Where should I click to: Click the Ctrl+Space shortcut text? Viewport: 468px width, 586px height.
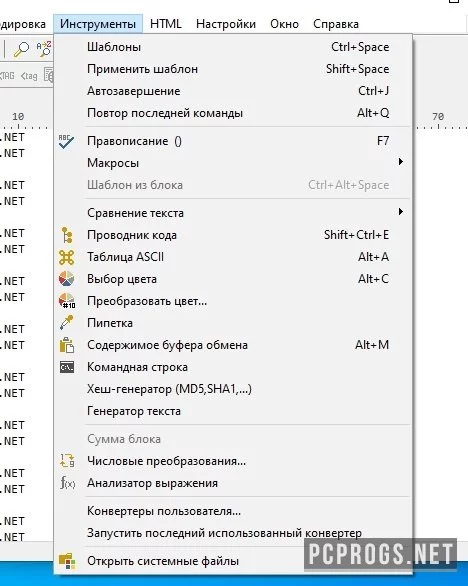(x=360, y=47)
